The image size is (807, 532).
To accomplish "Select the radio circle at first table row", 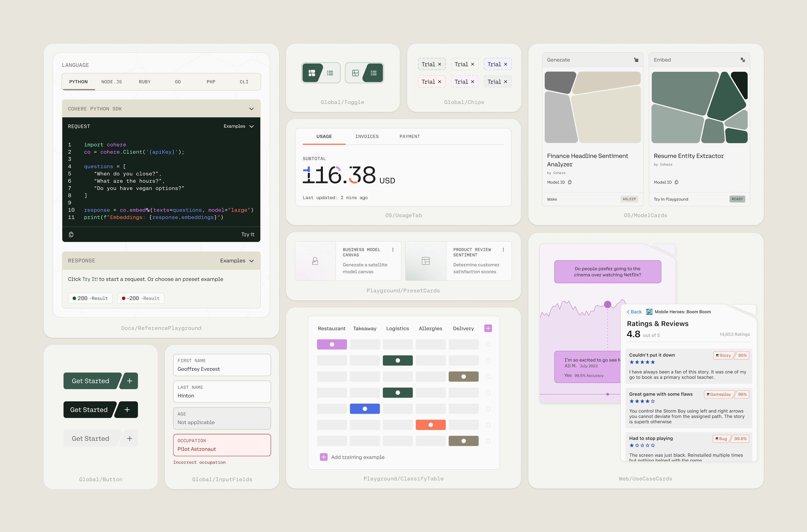I will point(488,344).
